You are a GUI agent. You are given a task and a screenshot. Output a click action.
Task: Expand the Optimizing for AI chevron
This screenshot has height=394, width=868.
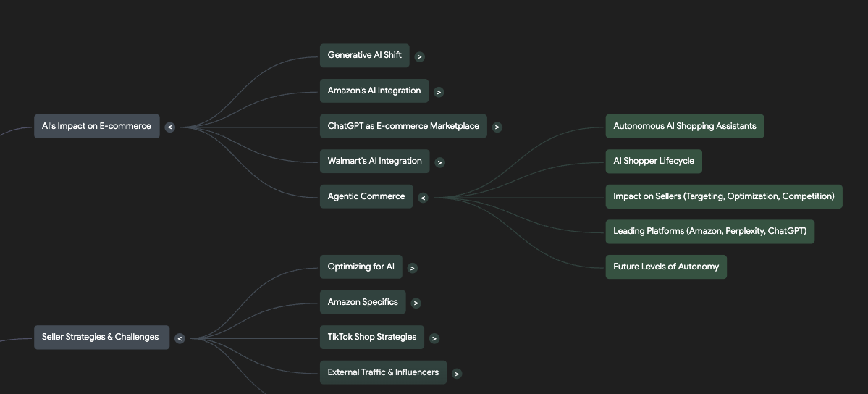click(412, 268)
